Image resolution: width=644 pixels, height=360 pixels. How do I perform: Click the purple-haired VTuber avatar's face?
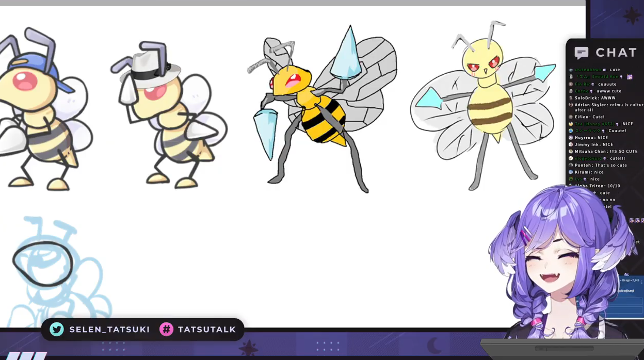(555, 263)
